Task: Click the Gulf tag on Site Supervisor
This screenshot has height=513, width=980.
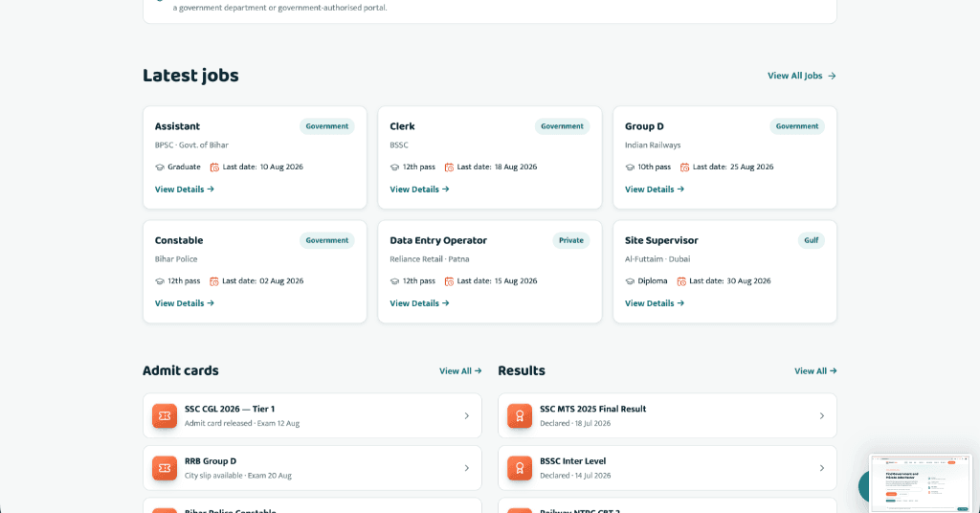Action: click(812, 240)
